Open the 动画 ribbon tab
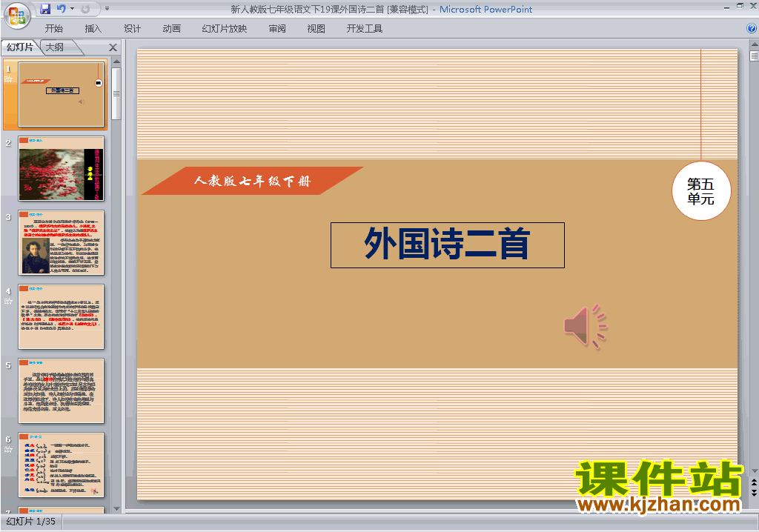The width and height of the screenshot is (759, 532). point(171,29)
